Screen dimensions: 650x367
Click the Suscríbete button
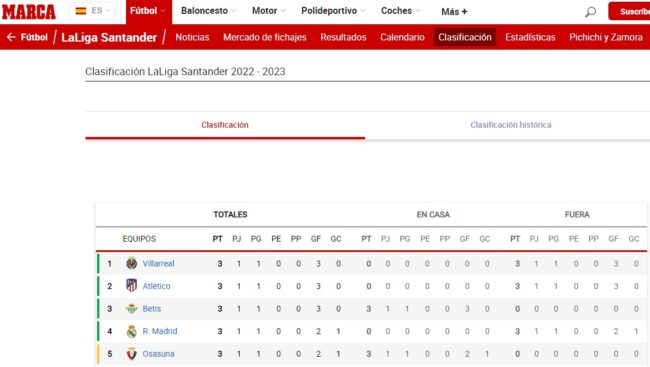coord(629,11)
